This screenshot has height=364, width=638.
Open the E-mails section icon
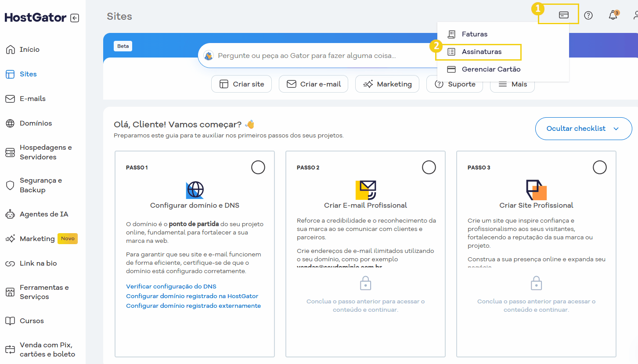10,98
